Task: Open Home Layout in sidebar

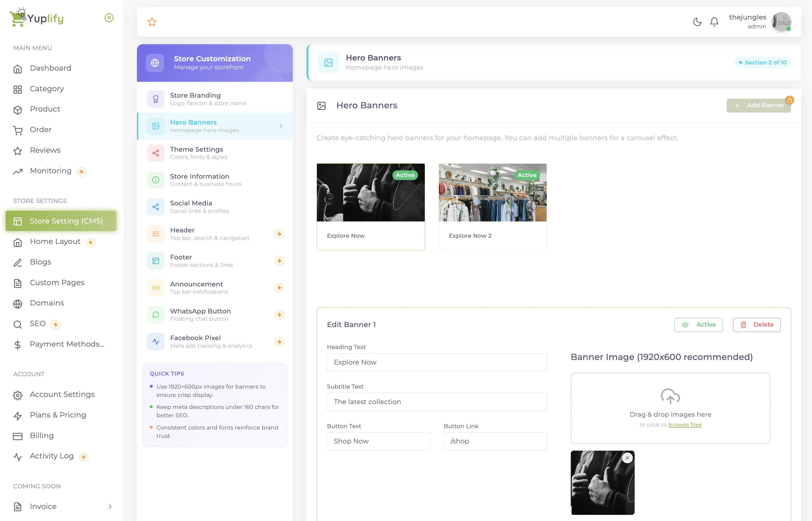Action: [x=61, y=242]
